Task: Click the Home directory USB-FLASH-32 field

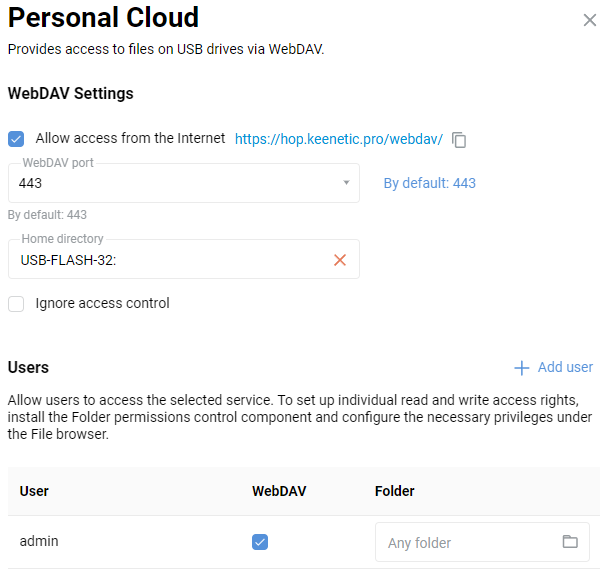Action: pyautogui.click(x=170, y=260)
